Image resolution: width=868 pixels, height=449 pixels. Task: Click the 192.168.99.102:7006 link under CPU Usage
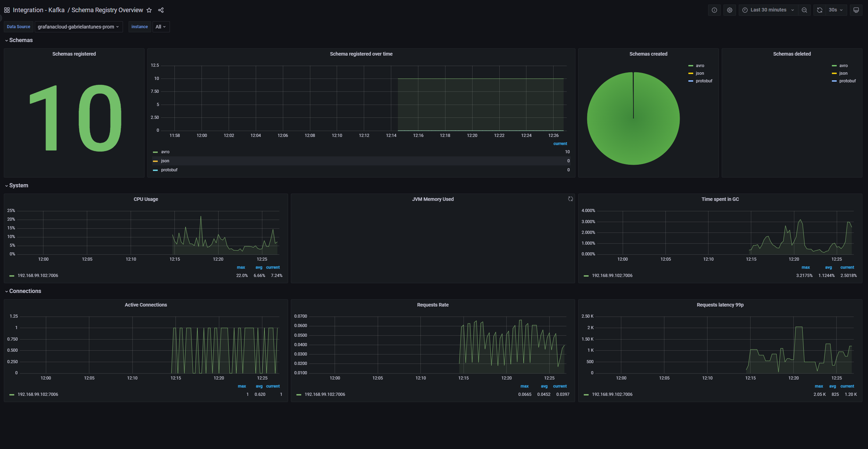[x=38, y=275]
